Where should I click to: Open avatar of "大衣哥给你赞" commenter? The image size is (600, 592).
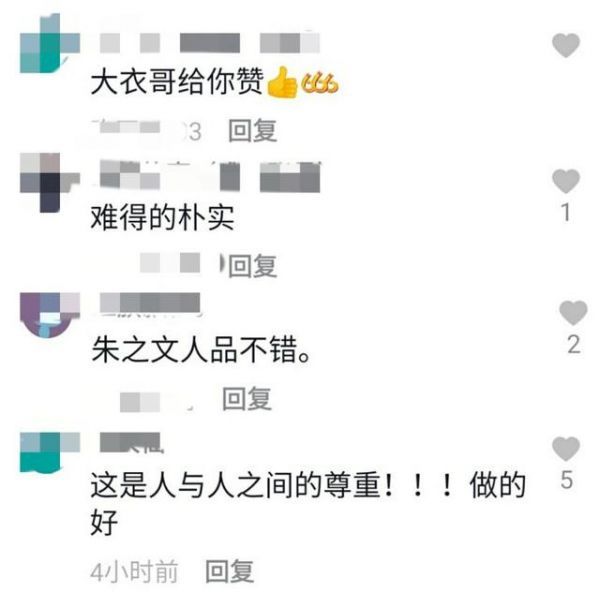point(50,43)
